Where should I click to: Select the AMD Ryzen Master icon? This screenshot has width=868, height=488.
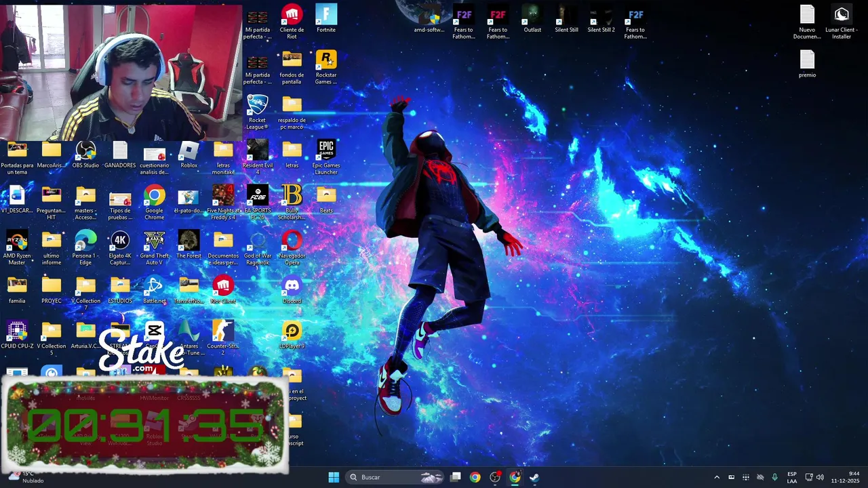point(17,248)
